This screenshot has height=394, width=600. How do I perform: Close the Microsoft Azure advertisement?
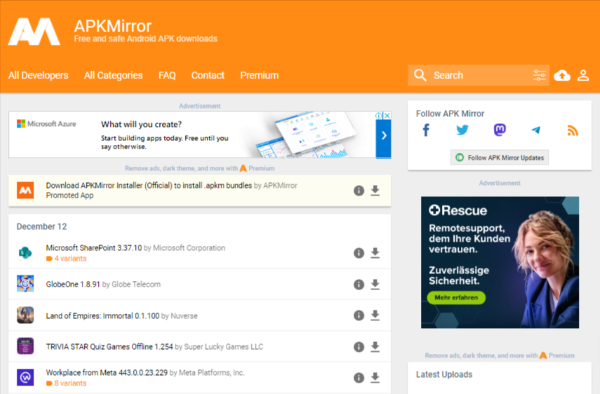(387, 115)
